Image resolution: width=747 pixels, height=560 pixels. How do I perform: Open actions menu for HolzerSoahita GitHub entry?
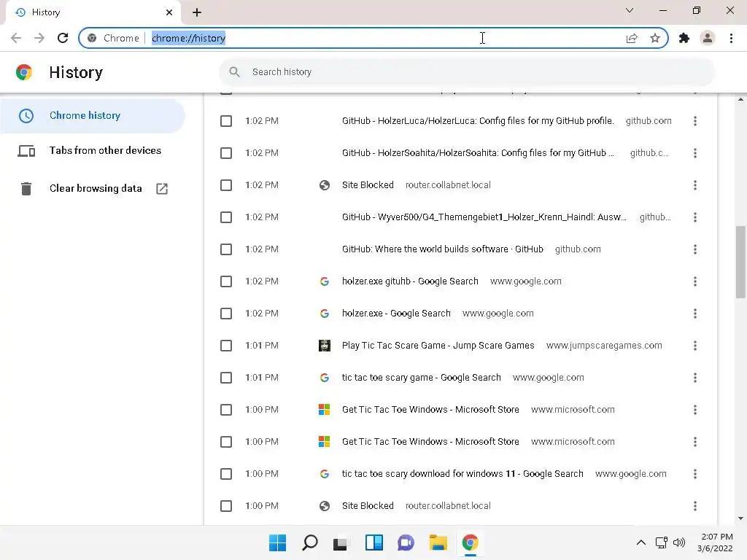695,153
